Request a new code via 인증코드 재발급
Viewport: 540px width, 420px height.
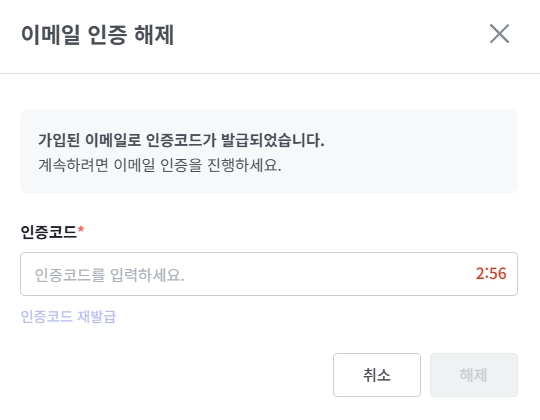click(68, 316)
